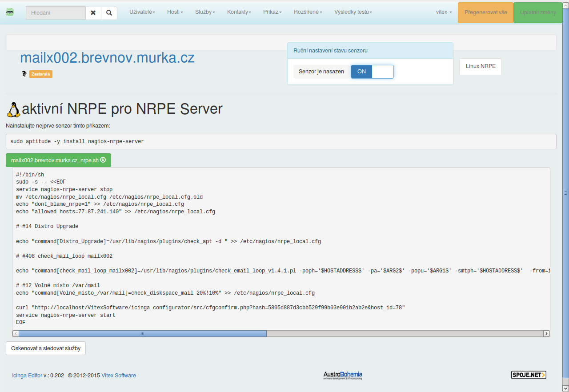Click the SPOJE.NET logo
569x392 pixels.
coord(528,375)
